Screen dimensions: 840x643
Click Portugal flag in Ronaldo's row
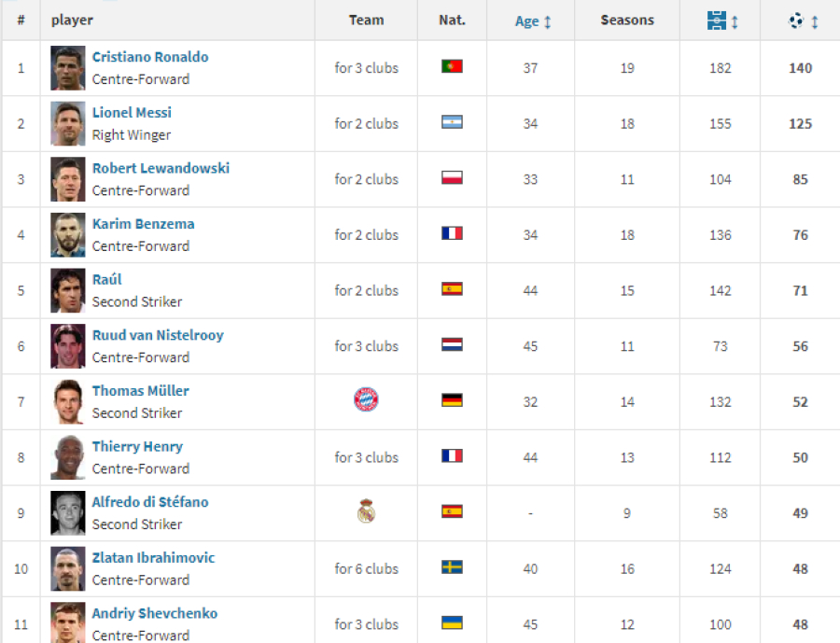click(x=452, y=66)
